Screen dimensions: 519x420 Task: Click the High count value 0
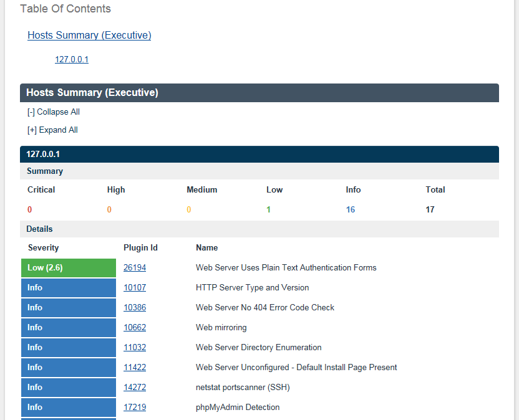point(109,209)
